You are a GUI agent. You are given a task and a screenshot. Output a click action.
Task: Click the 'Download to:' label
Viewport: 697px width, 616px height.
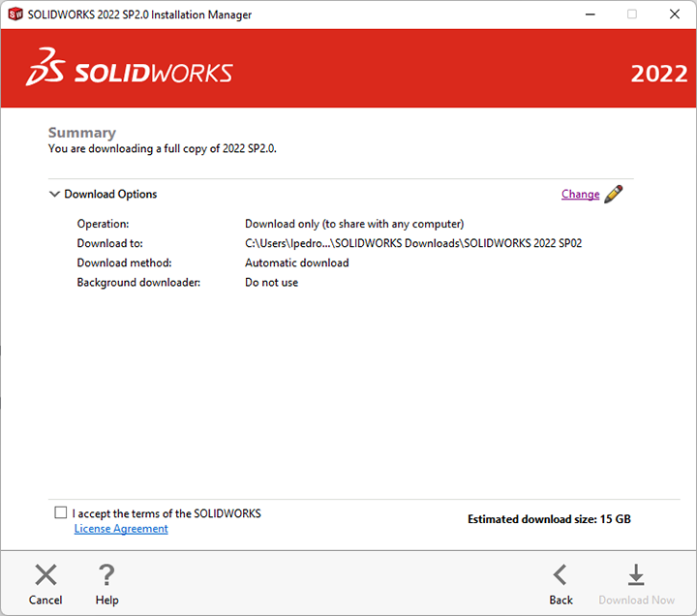pos(109,243)
